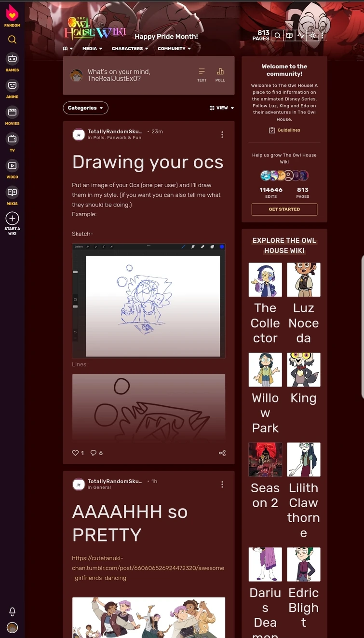Screen dimensions: 364x638
Task: Like the Drawing your ocs post
Action: click(75, 453)
